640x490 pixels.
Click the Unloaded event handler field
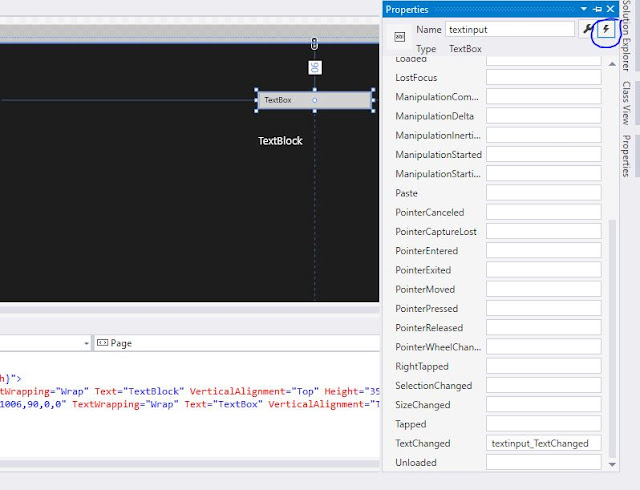544,462
